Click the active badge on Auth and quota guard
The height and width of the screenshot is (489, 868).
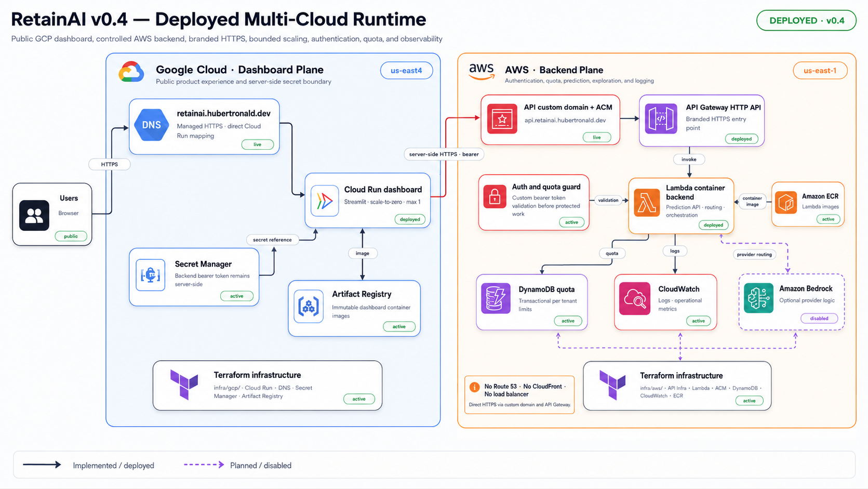click(571, 222)
